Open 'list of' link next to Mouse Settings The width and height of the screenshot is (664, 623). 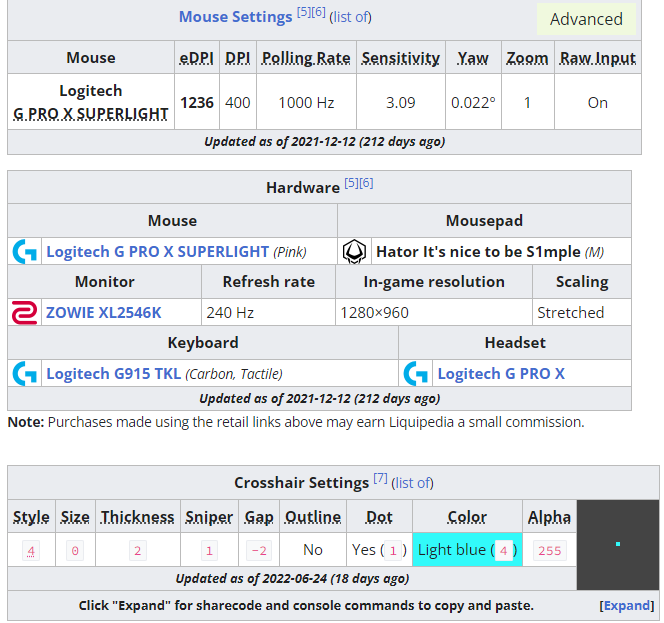pyautogui.click(x=350, y=17)
